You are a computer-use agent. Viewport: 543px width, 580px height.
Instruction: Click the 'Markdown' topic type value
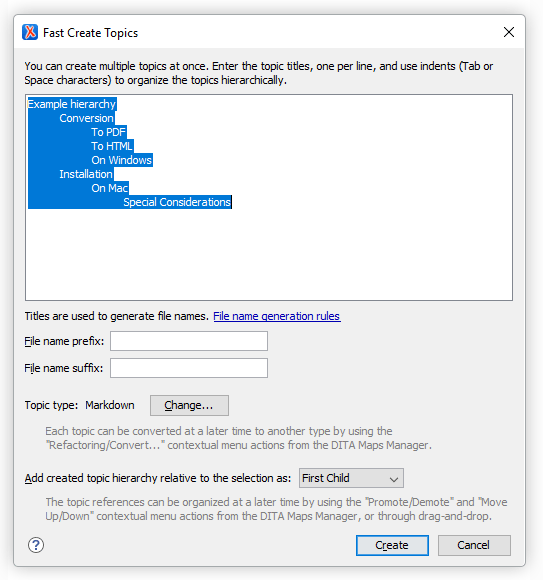point(110,405)
